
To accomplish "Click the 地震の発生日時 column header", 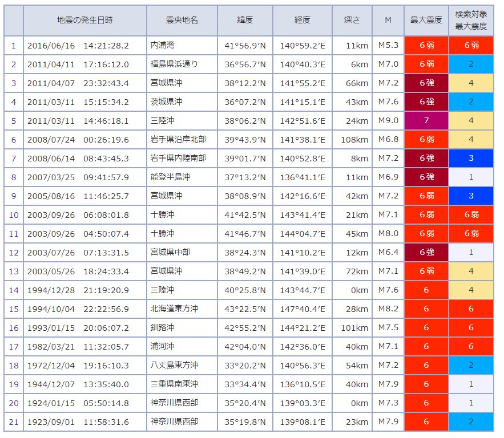I will point(85,20).
